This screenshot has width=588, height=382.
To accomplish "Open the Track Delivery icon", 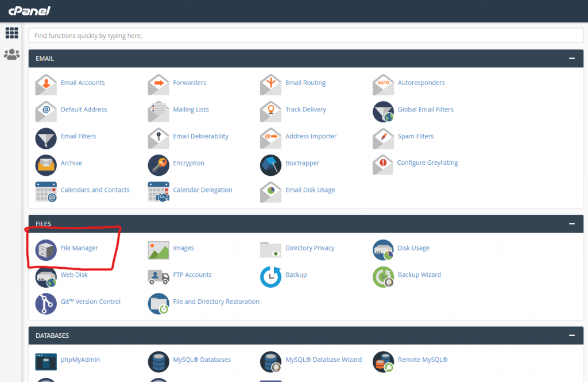I will tap(270, 111).
